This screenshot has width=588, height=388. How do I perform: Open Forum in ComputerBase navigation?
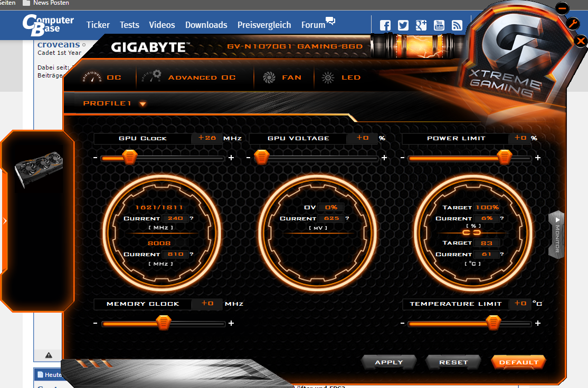pos(318,23)
